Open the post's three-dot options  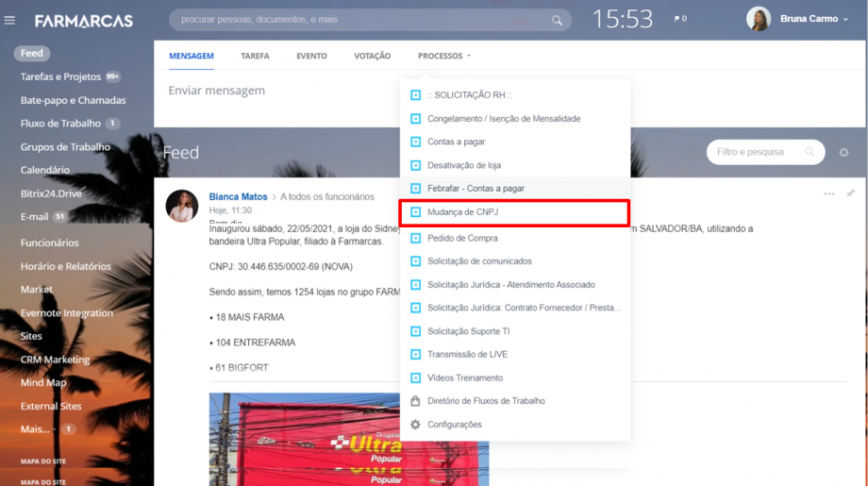click(828, 193)
